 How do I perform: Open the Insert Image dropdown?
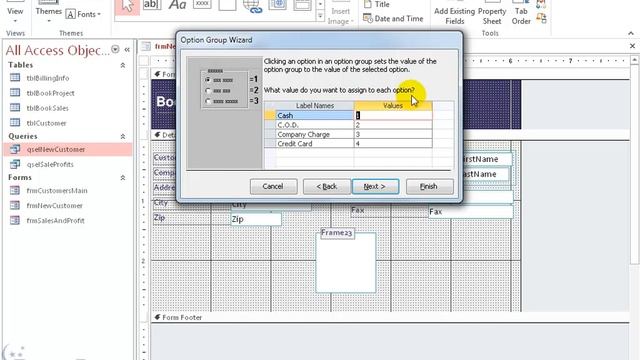tap(340, 16)
